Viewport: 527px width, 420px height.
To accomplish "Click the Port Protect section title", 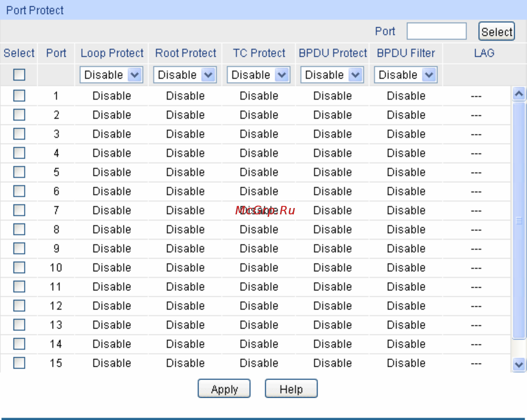I will pyautogui.click(x=35, y=10).
